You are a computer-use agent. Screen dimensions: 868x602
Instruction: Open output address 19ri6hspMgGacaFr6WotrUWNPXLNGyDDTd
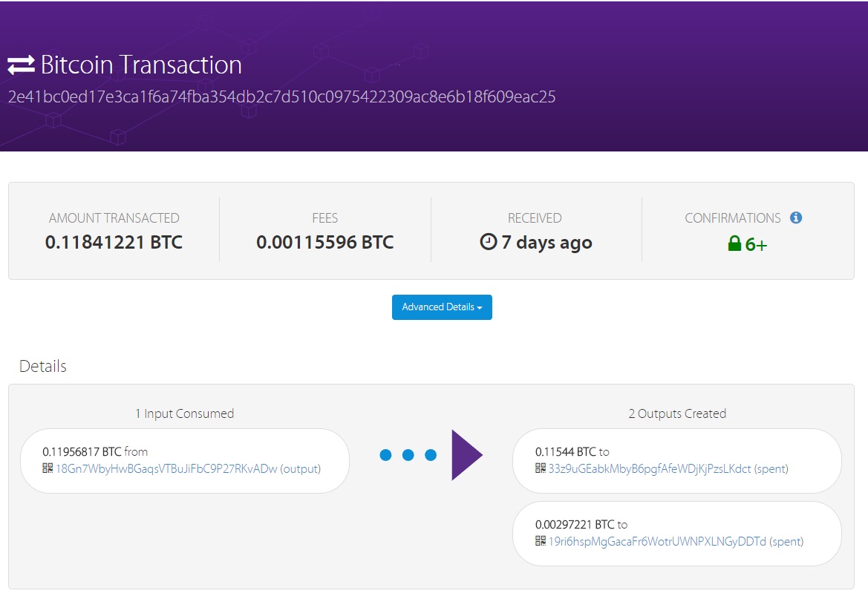coord(656,541)
